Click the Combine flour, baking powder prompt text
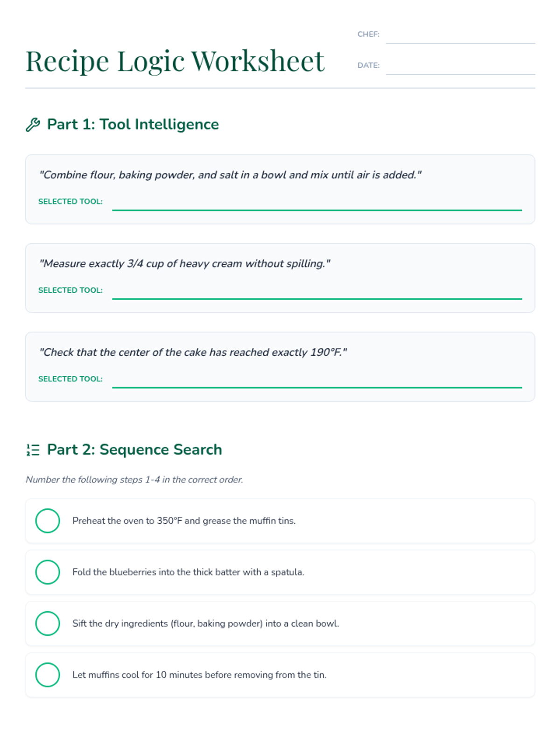560x747 pixels. pyautogui.click(x=230, y=175)
